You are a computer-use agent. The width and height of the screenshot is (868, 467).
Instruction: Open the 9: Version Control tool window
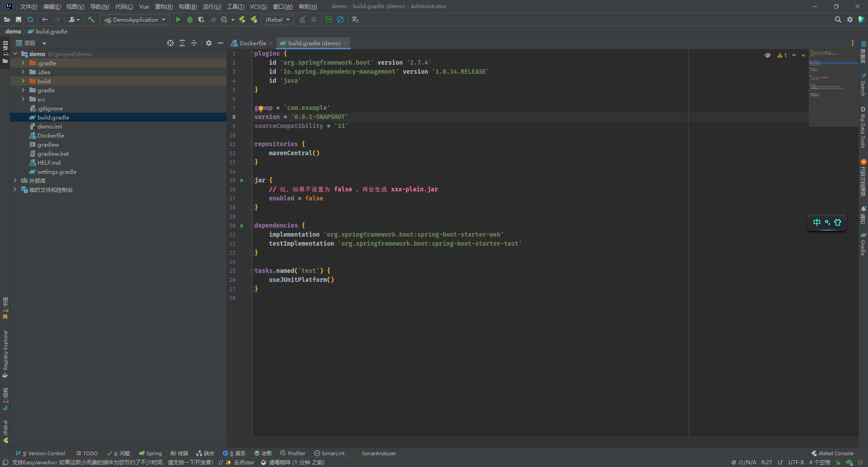40,453
